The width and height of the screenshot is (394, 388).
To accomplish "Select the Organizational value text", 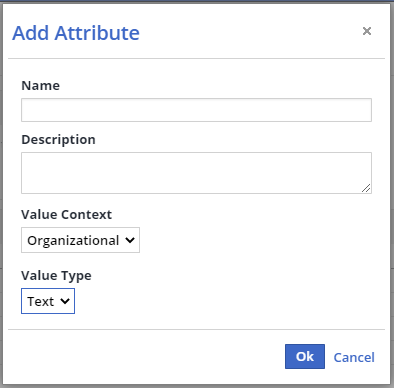I will click(x=73, y=241).
